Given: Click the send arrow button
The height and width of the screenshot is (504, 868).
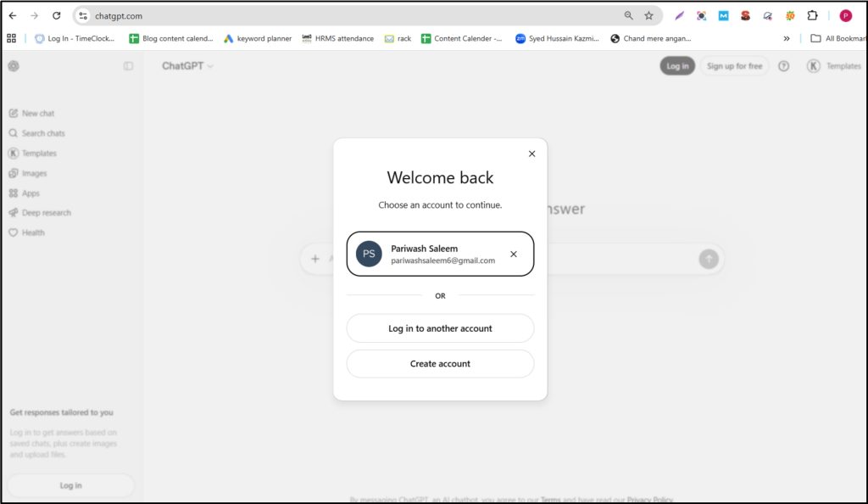Looking at the screenshot, I should point(709,259).
